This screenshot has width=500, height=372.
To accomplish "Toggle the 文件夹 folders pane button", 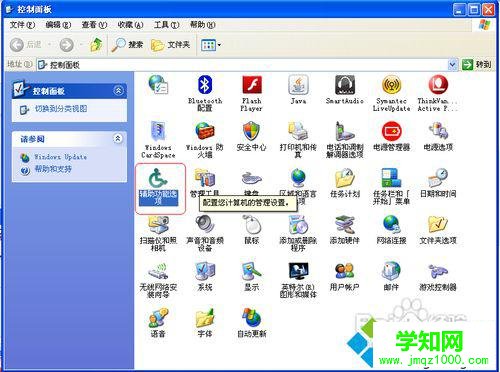I will tap(170, 45).
